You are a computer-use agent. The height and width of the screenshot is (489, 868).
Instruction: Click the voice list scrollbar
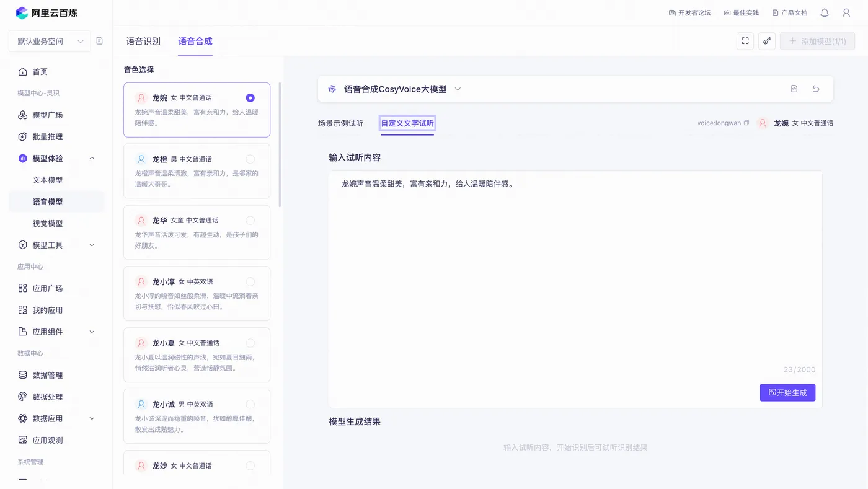click(280, 144)
